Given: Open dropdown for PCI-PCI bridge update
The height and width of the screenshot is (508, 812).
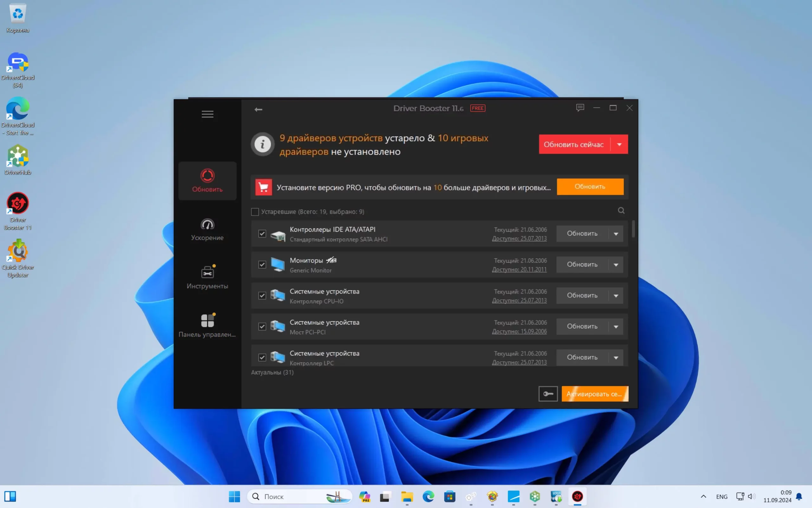Looking at the screenshot, I should 616,327.
